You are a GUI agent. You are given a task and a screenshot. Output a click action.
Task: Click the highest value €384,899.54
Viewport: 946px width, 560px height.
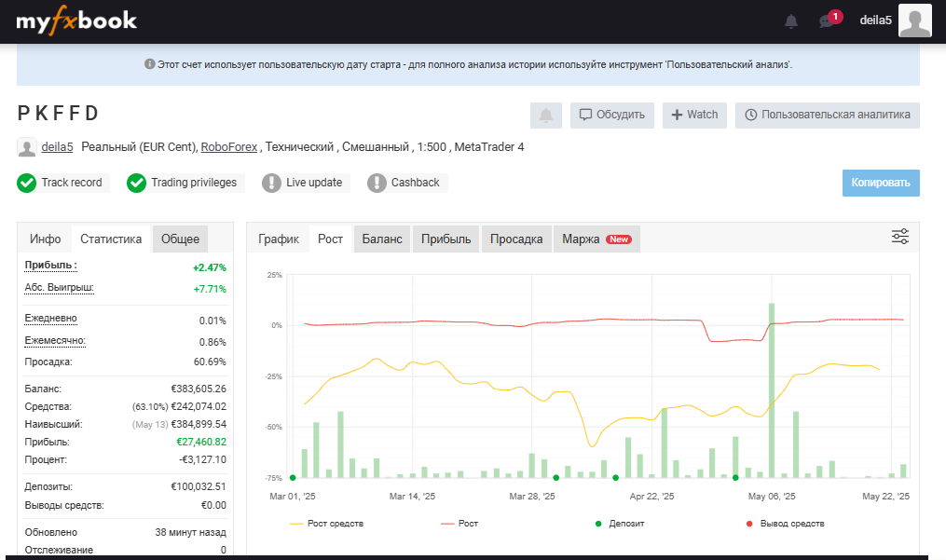point(199,424)
